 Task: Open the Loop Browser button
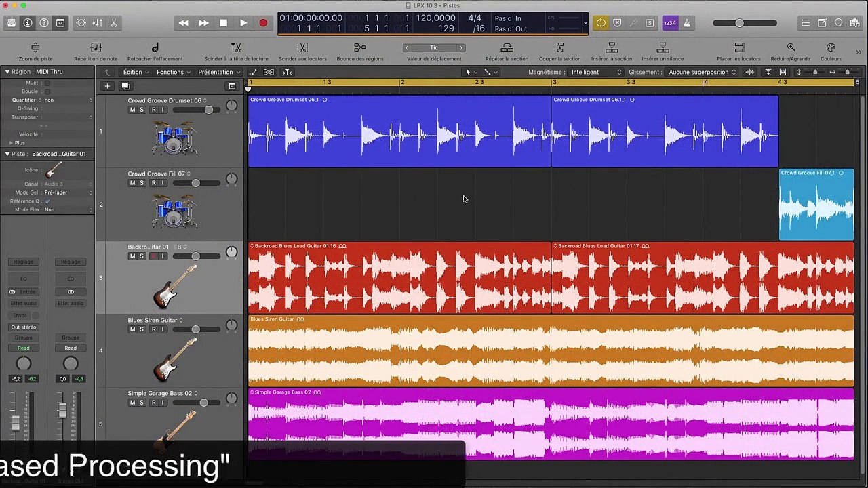click(839, 23)
